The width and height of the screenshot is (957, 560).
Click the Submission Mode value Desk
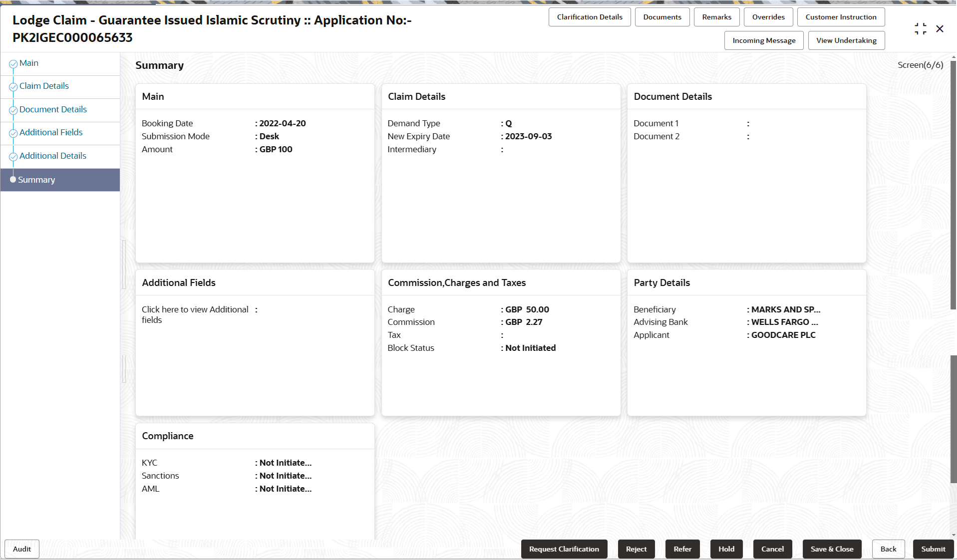click(x=269, y=136)
